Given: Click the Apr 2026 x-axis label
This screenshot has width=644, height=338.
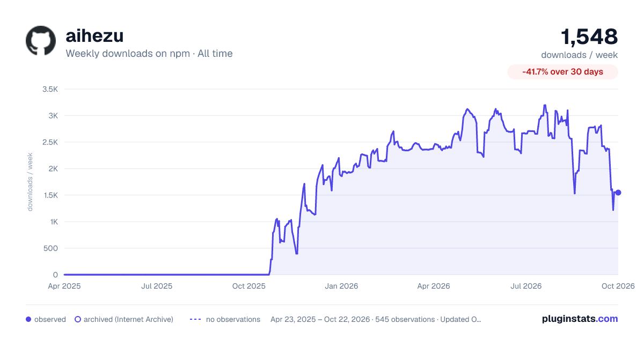Looking at the screenshot, I should coord(434,286).
